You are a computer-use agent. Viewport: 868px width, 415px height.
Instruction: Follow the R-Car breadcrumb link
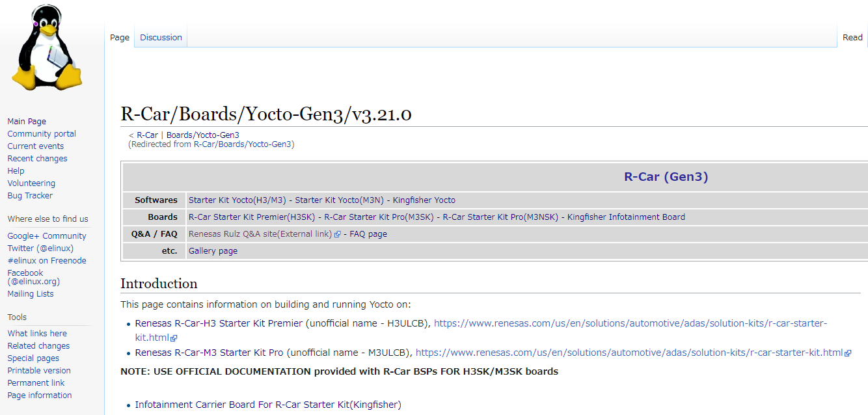(x=147, y=135)
